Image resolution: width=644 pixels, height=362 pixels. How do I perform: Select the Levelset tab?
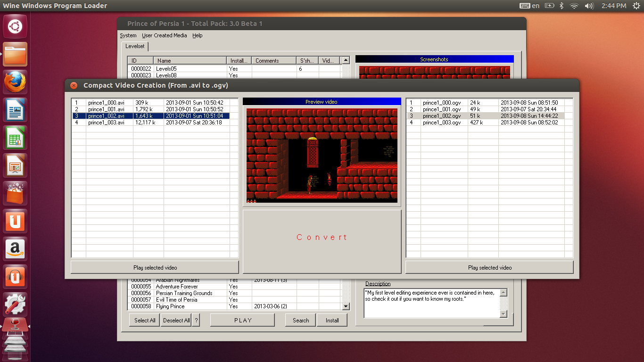[135, 46]
